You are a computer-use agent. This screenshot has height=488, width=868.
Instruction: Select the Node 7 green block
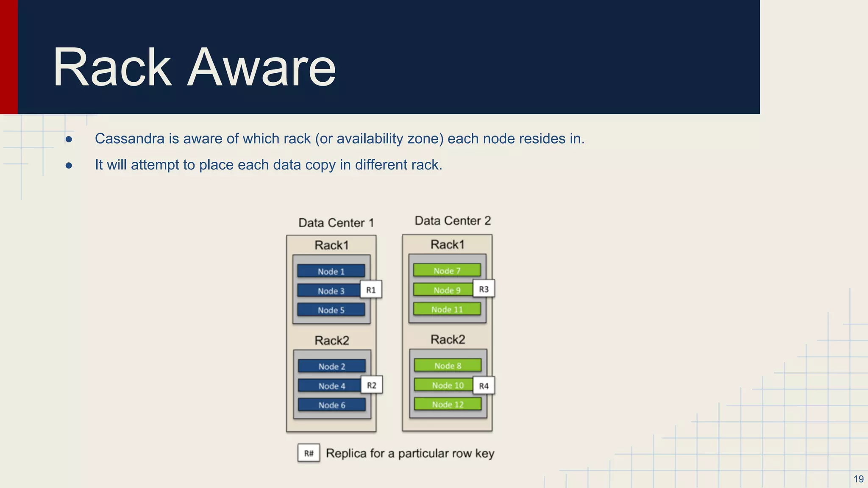tap(447, 270)
